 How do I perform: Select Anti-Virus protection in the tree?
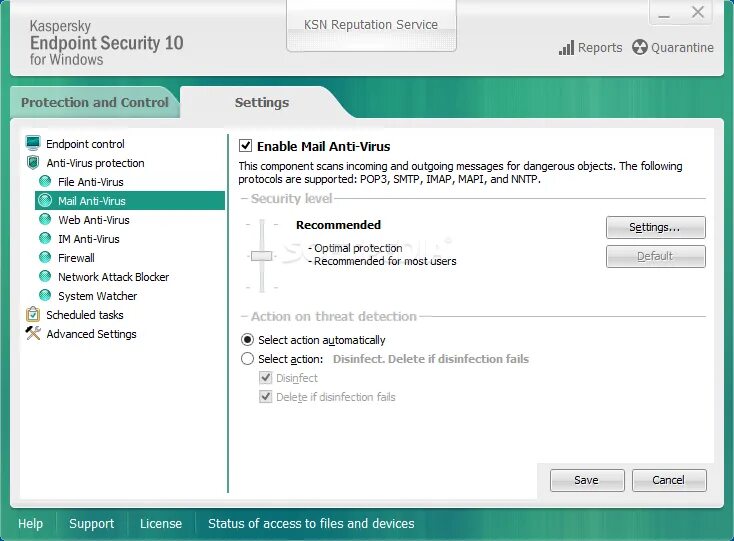95,163
